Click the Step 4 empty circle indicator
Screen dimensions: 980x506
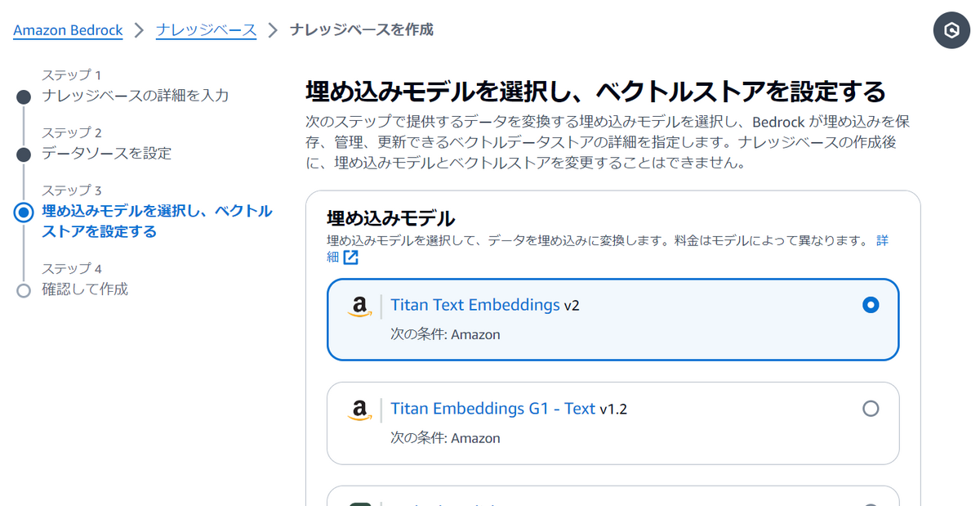click(x=24, y=290)
